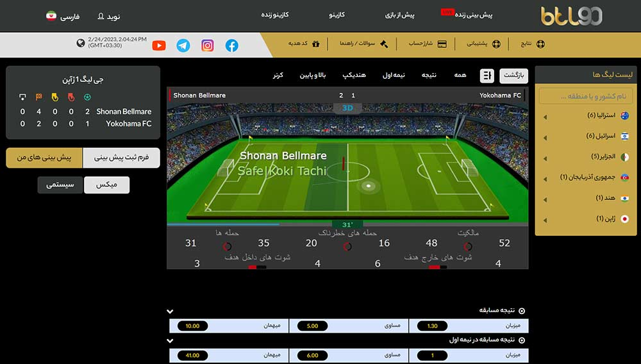Select the نتیجه مسابقه در نیمه اول radio marker
This screenshot has width=641, height=364.
coord(522,340)
